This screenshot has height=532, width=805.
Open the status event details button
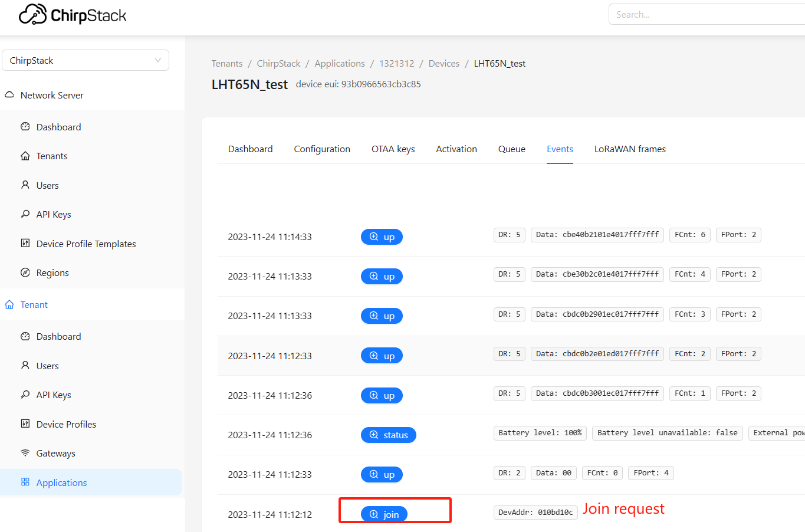[x=389, y=435]
